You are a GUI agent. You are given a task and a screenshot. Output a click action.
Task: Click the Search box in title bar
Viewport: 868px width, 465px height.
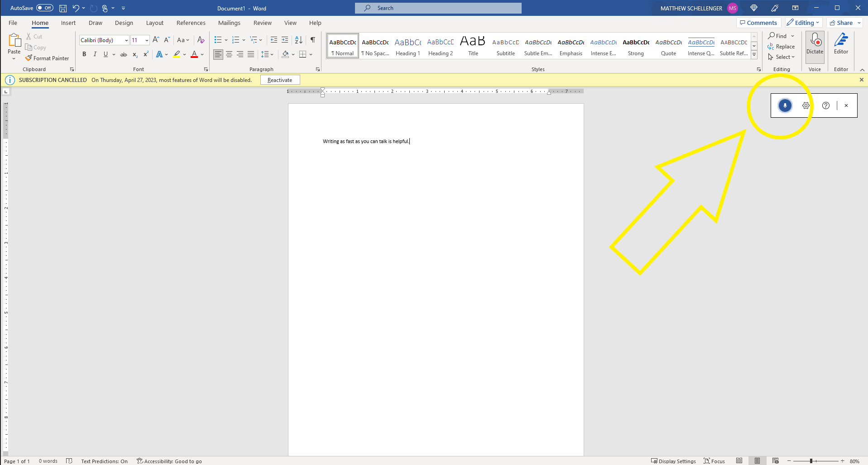coord(438,8)
